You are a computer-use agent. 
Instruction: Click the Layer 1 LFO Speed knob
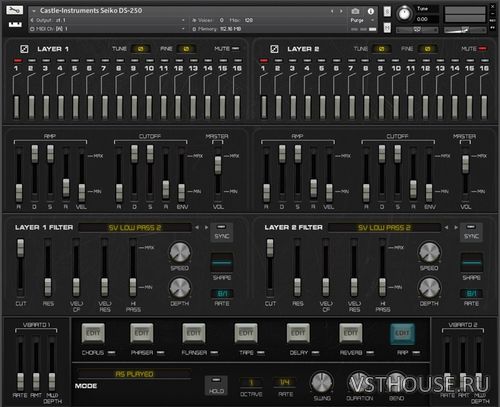tap(180, 252)
